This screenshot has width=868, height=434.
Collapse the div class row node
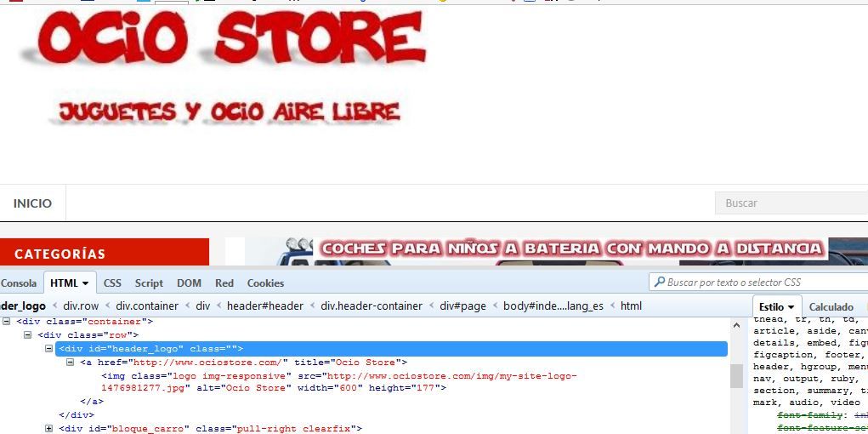(x=27, y=334)
